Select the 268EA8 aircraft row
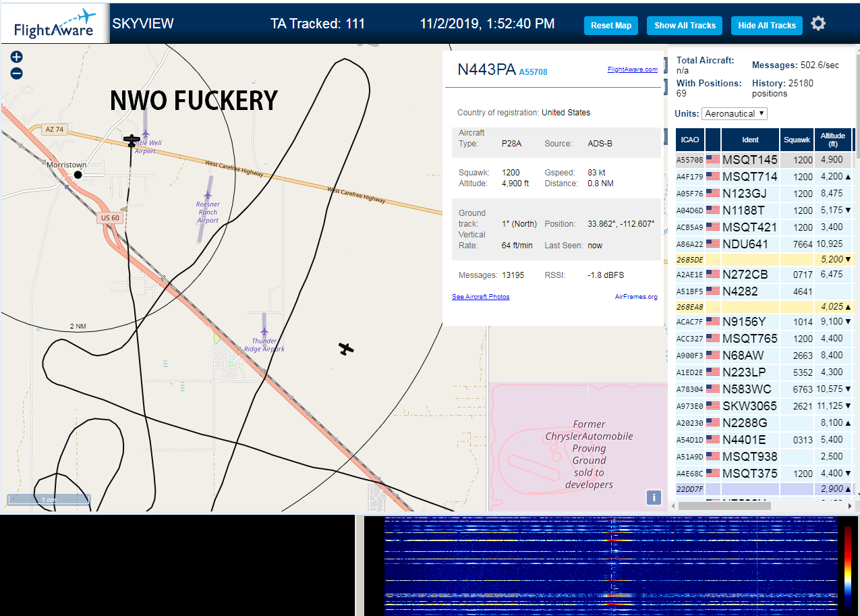Screen dimensions: 860x616 click(764, 307)
